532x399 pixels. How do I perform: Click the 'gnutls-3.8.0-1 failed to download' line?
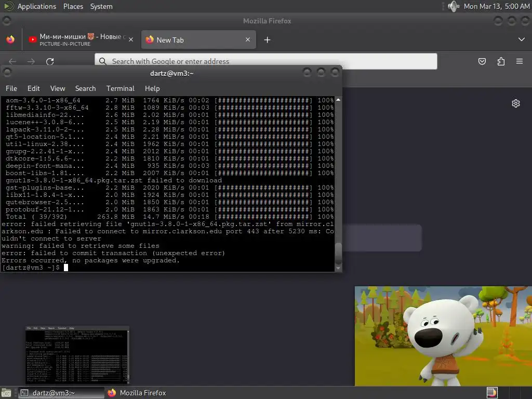[x=114, y=180]
